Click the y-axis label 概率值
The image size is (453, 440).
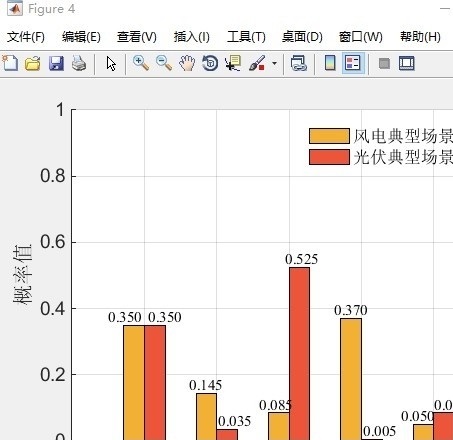tap(23, 274)
